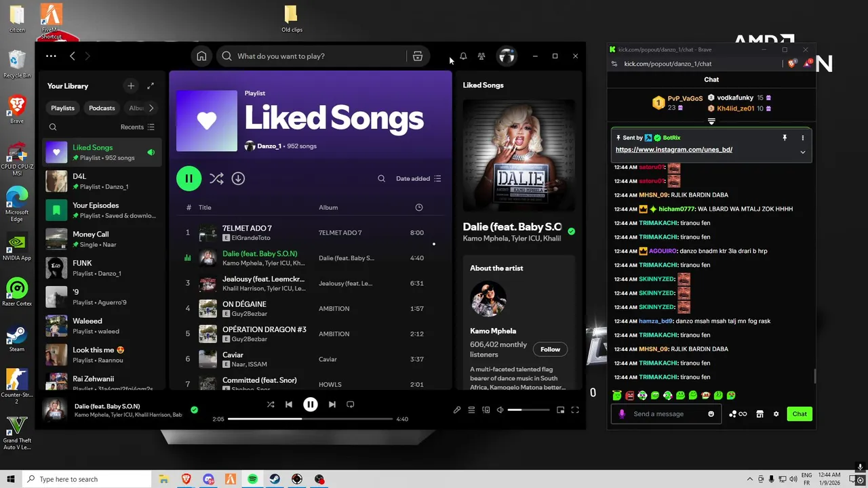Open FUNK playlist in library
The height and width of the screenshot is (488, 868).
pyautogui.click(x=101, y=268)
